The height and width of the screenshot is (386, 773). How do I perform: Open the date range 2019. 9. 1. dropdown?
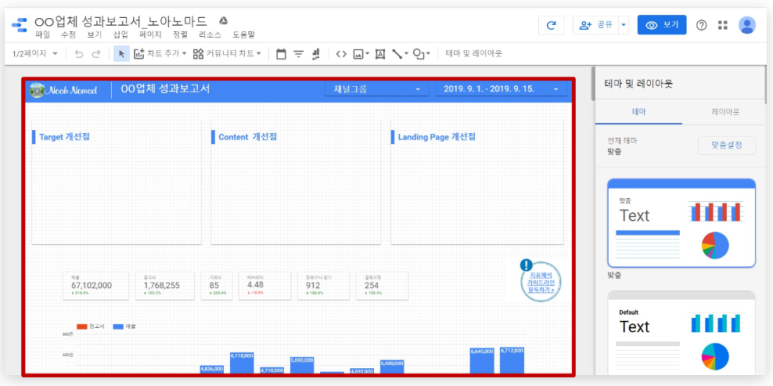point(501,89)
